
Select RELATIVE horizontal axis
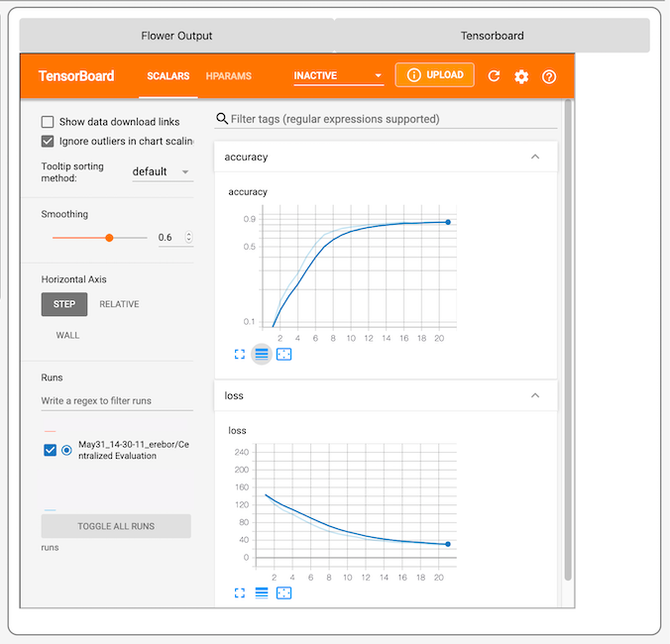pyautogui.click(x=119, y=304)
